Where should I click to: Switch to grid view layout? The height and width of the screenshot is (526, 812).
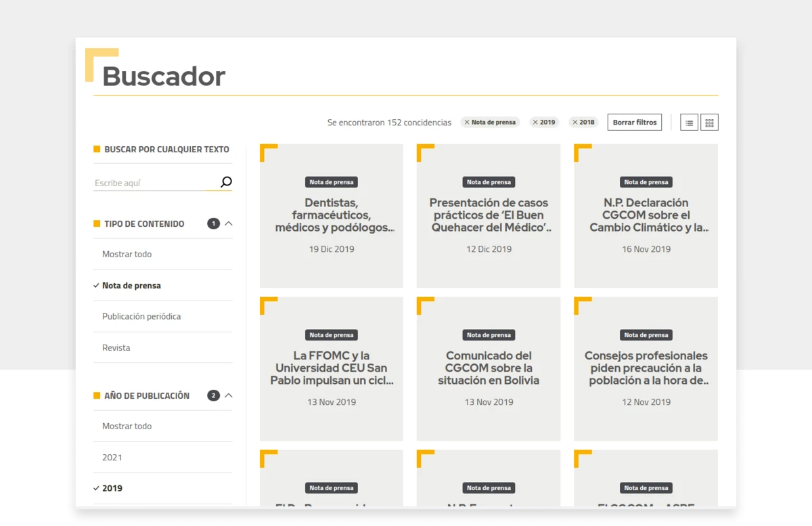point(709,123)
